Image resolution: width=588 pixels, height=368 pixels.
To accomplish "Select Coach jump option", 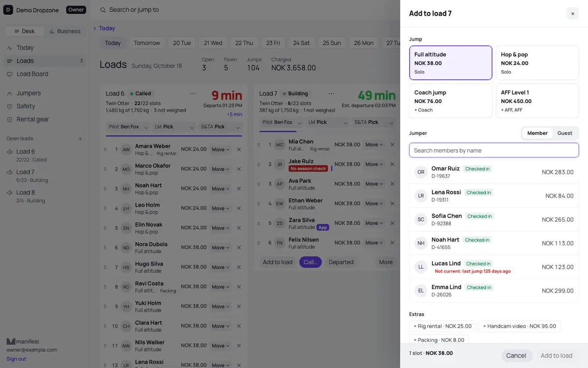I will [451, 101].
